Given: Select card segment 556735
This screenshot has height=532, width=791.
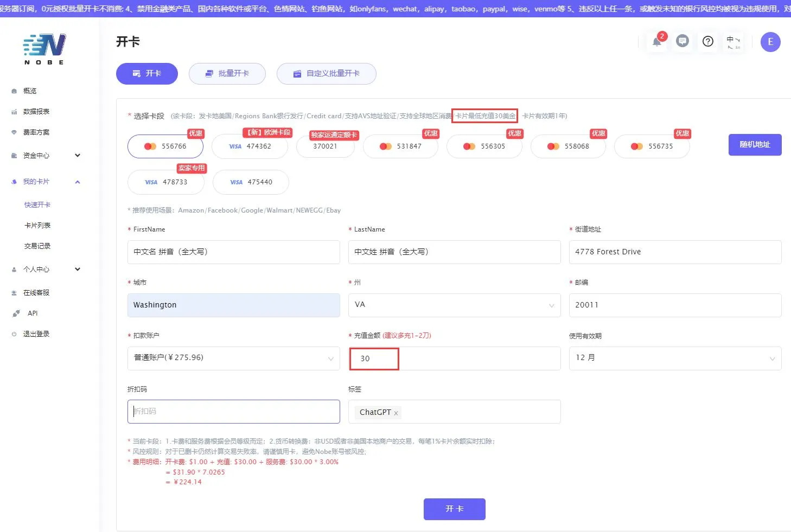Looking at the screenshot, I should (x=652, y=146).
